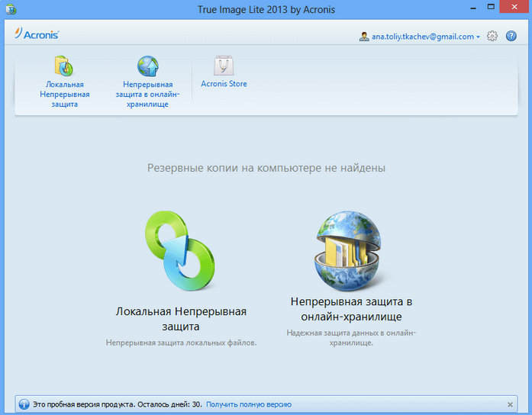The image size is (532, 415).
Task: Minimize the True Image Lite window
Action: (x=473, y=8)
